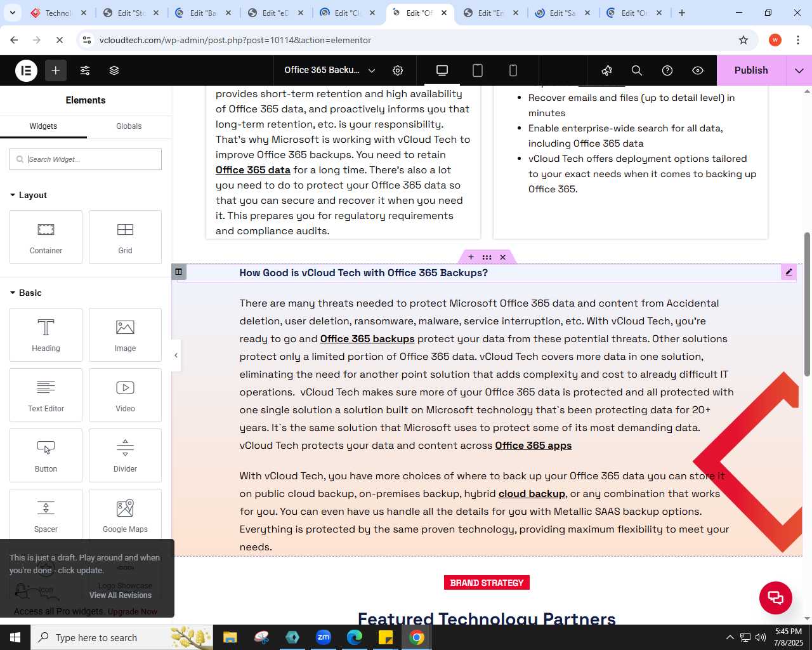Open Site Settings sliders icon

(x=85, y=70)
